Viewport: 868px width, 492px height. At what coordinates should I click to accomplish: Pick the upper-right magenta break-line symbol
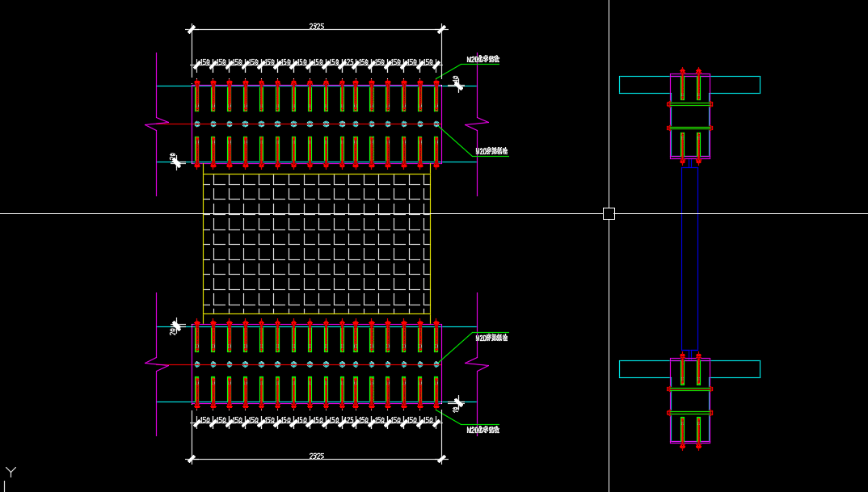pyautogui.click(x=477, y=124)
